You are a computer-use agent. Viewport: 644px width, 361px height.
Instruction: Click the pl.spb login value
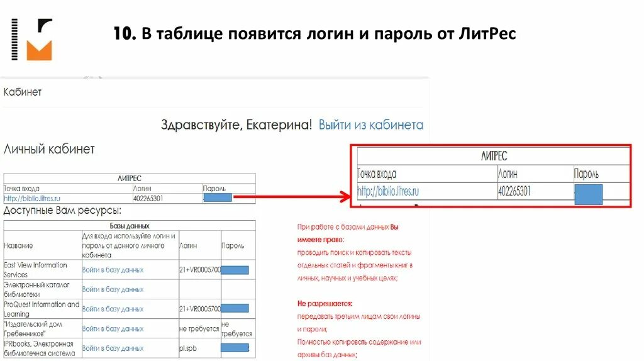[x=188, y=348]
